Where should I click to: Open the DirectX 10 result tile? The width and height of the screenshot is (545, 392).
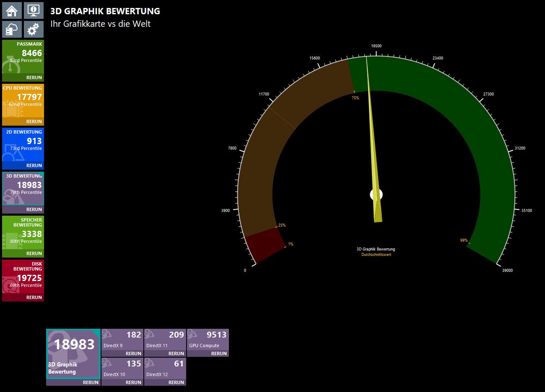click(x=122, y=369)
